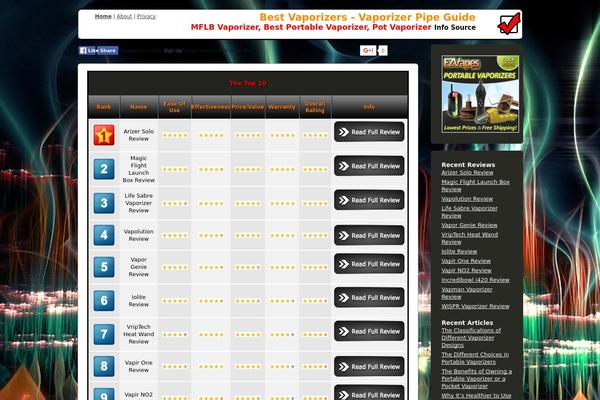600x400 pixels.
Task: Open Vapir NO2 Review sidebar link
Action: 466,271
